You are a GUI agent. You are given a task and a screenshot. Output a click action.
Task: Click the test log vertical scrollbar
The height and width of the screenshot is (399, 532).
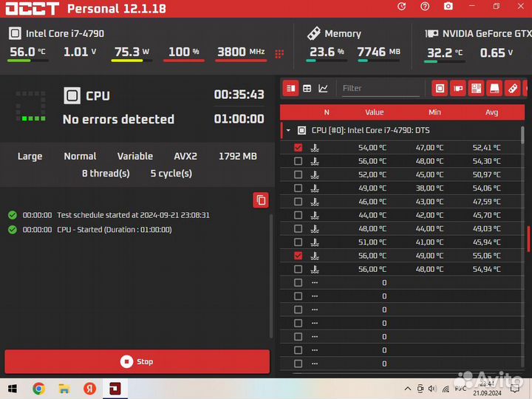(x=271, y=276)
